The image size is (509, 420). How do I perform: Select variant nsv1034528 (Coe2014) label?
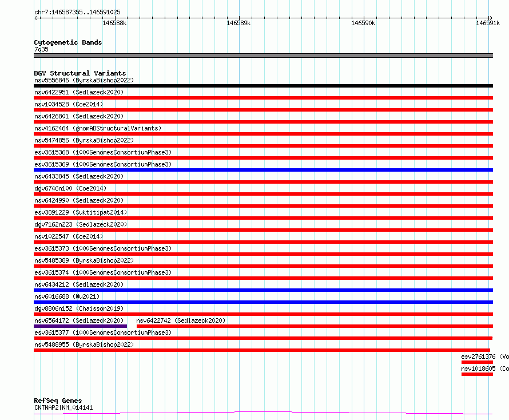coord(69,104)
